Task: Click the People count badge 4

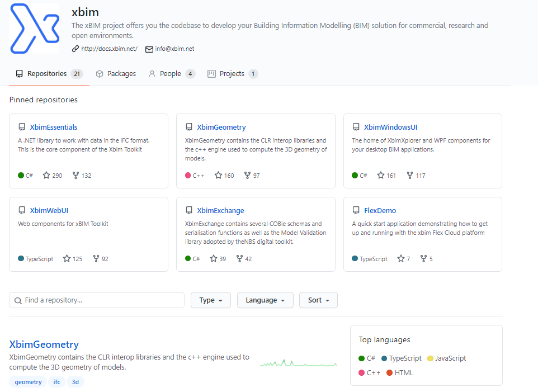Action: 190,74
